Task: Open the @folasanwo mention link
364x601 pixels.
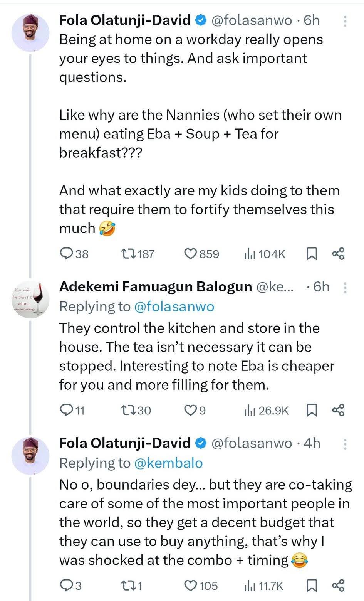Action: pyautogui.click(x=174, y=306)
